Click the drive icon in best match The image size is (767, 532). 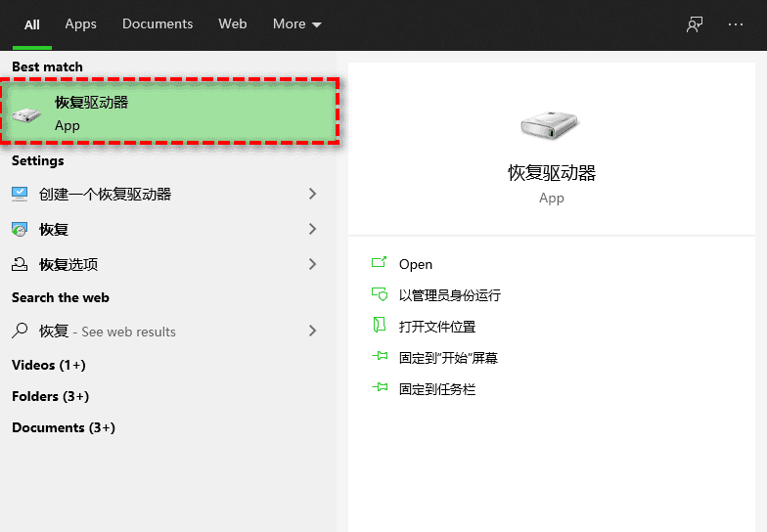[x=27, y=115]
